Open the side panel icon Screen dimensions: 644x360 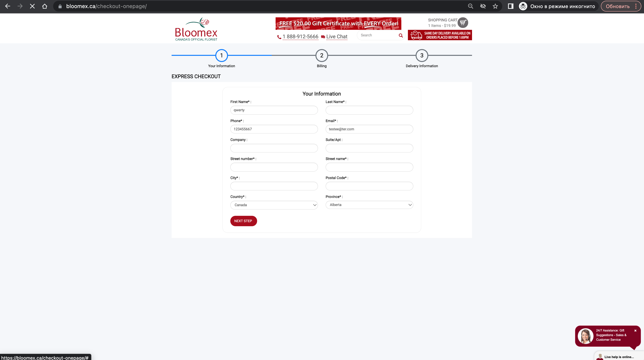pos(511,6)
